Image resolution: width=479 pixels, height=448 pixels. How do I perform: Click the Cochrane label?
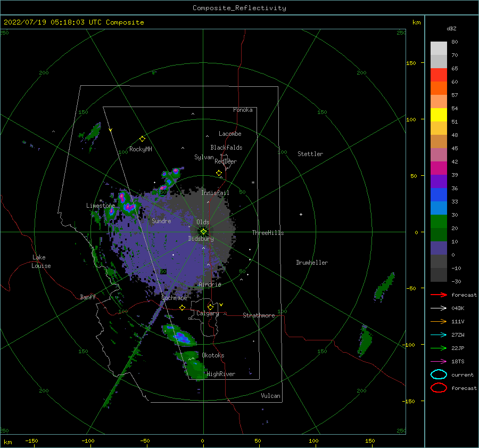coord(174,298)
